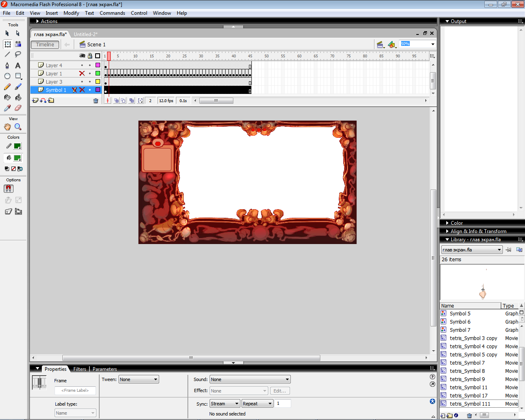
Task: Click the Library properties info icon
Action: click(x=456, y=415)
